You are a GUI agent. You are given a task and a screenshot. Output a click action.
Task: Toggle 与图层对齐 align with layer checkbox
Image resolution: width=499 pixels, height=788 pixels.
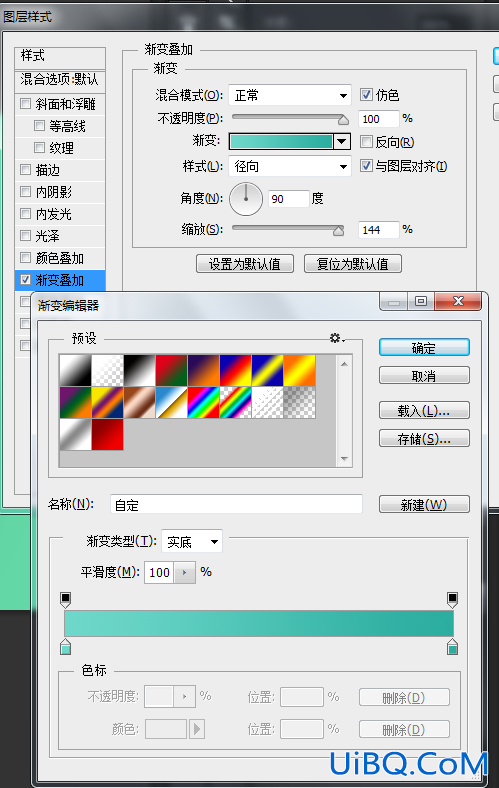pos(366,166)
